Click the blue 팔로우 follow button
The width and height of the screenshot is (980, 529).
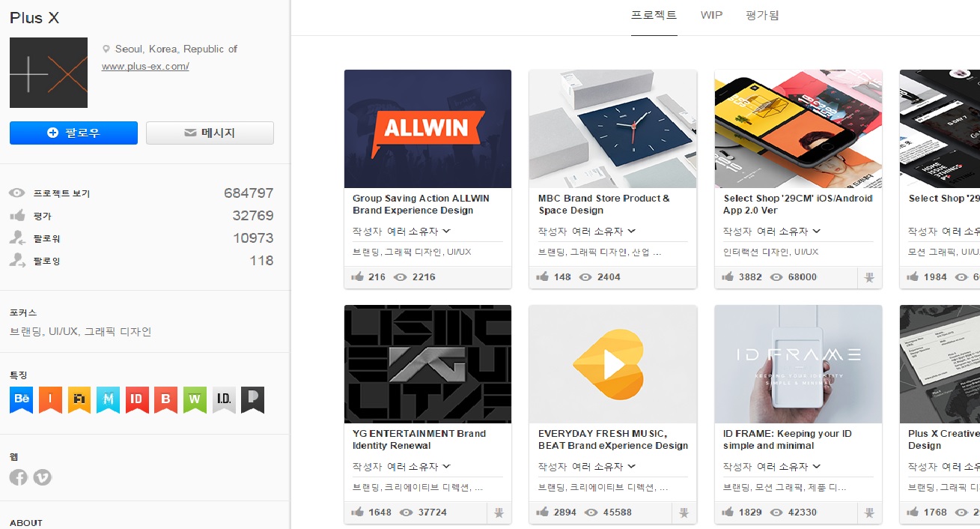pos(73,133)
